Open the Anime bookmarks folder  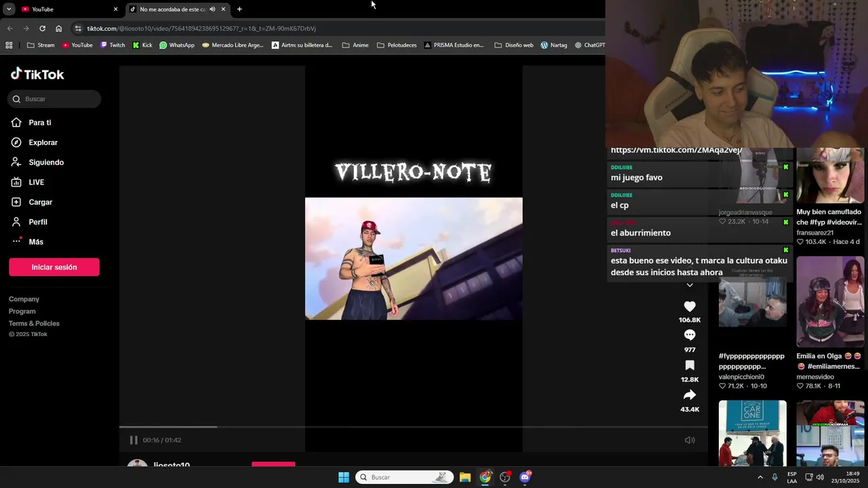(x=355, y=45)
